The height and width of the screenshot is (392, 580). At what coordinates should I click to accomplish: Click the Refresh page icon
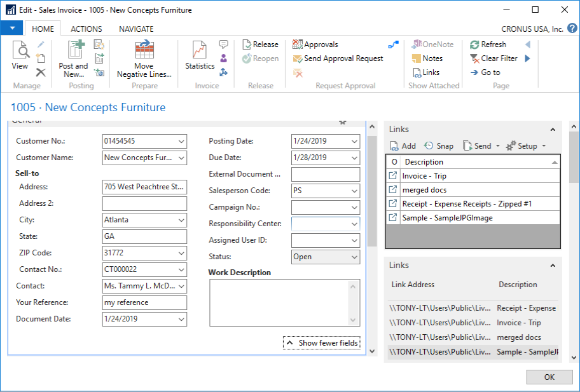click(x=474, y=44)
